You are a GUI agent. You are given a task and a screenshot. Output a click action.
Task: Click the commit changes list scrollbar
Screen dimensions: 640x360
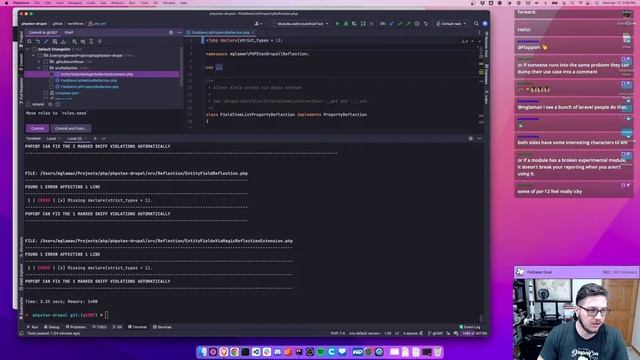tap(181, 66)
